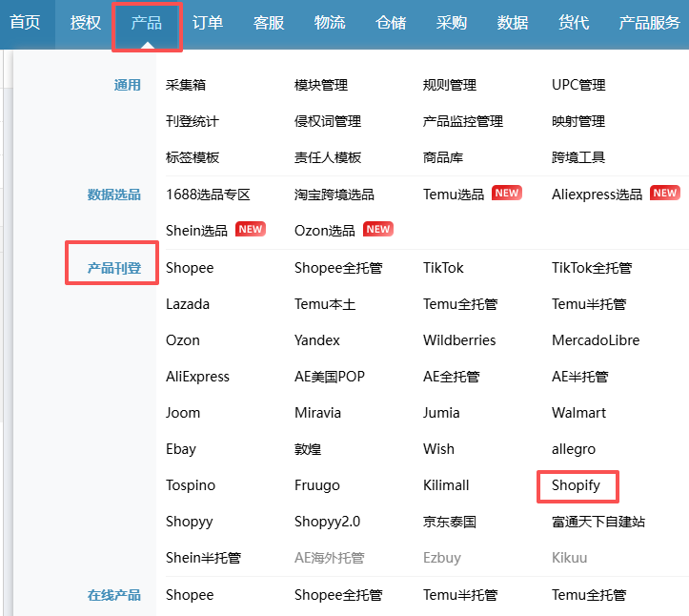Choose Ozon选品 in 数据选品 section

325,230
